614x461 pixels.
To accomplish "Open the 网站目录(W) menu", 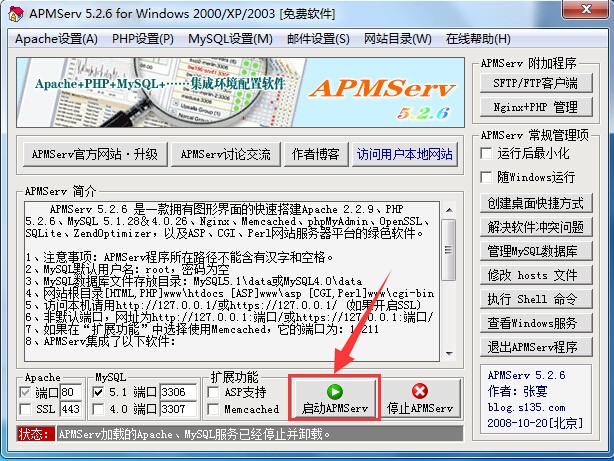I will point(397,39).
